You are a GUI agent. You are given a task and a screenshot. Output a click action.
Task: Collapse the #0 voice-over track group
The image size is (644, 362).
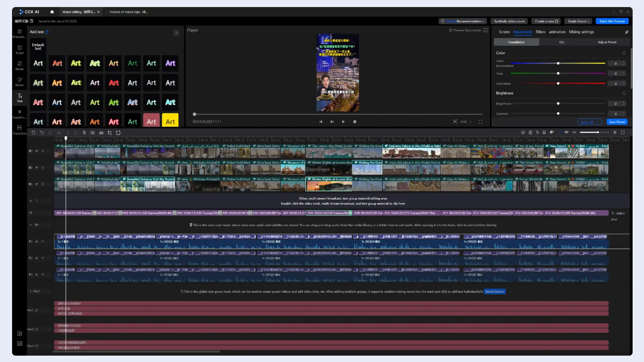point(31,225)
